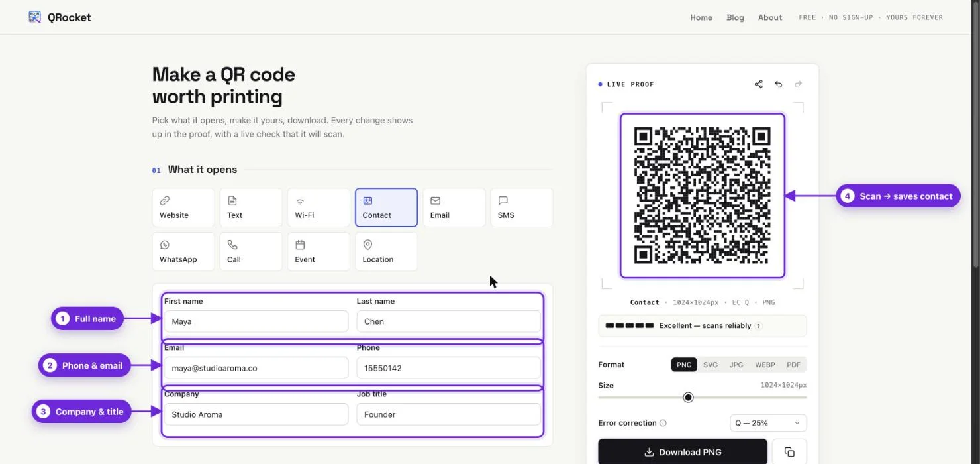Viewport: 980px width, 464px height.
Task: Click the Email input field
Action: 256,368
